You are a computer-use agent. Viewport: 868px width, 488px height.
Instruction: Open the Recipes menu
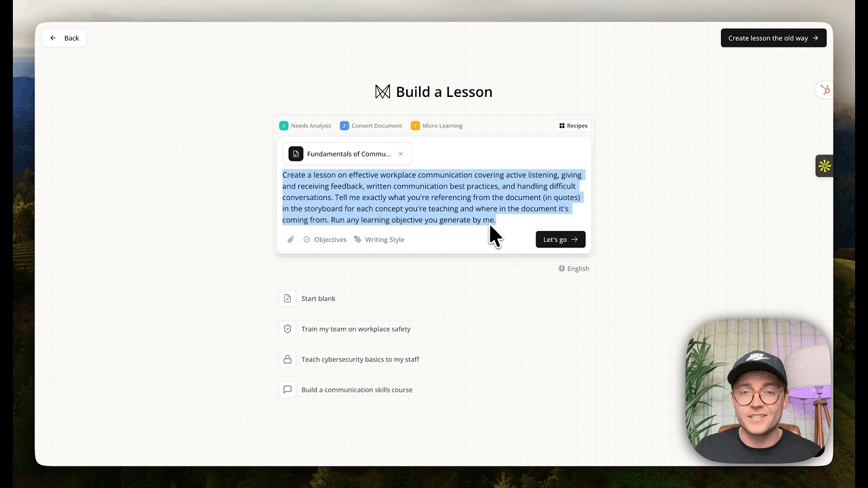573,125
